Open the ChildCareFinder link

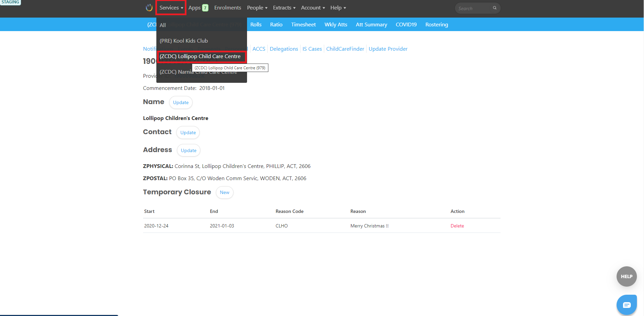345,49
